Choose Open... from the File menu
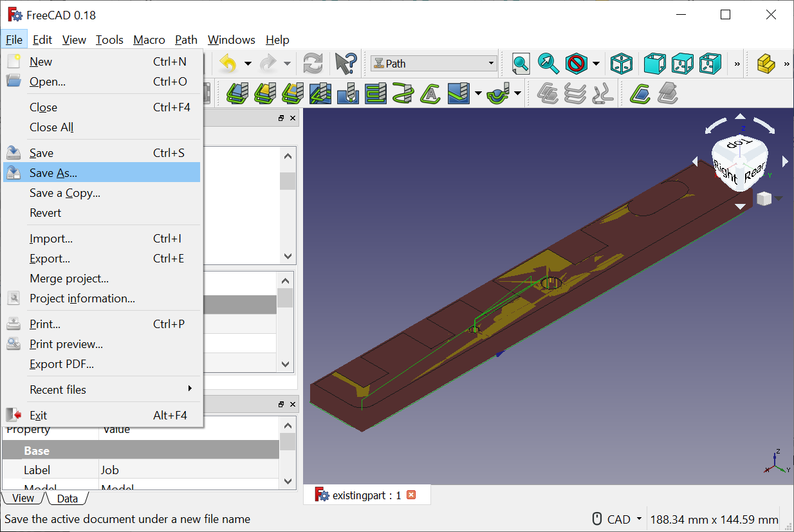 coord(102,82)
